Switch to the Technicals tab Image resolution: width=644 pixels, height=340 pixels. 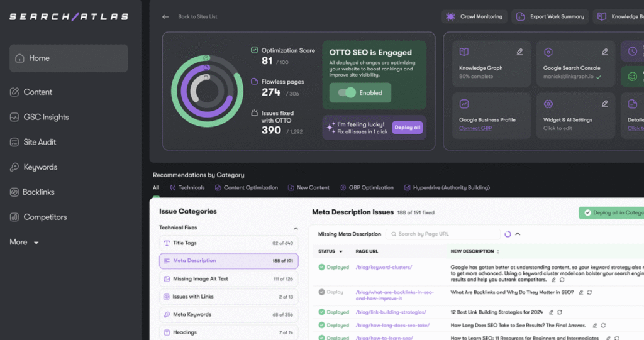[187, 188]
